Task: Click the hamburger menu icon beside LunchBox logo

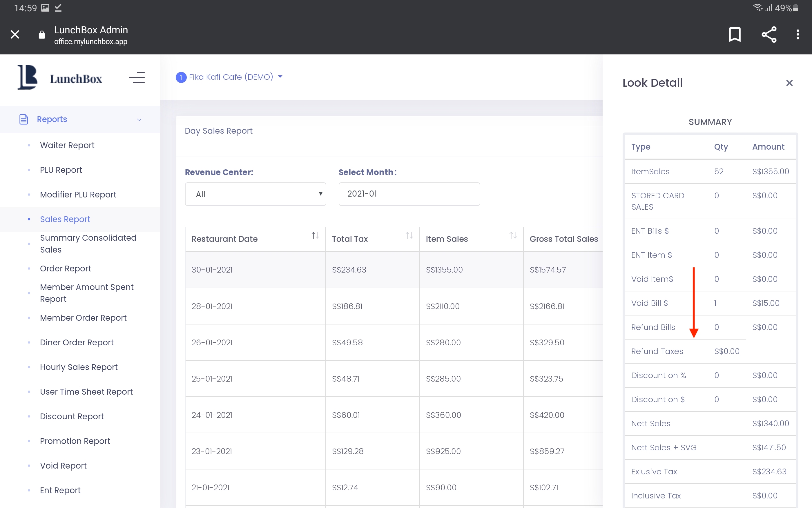Action: [x=137, y=78]
